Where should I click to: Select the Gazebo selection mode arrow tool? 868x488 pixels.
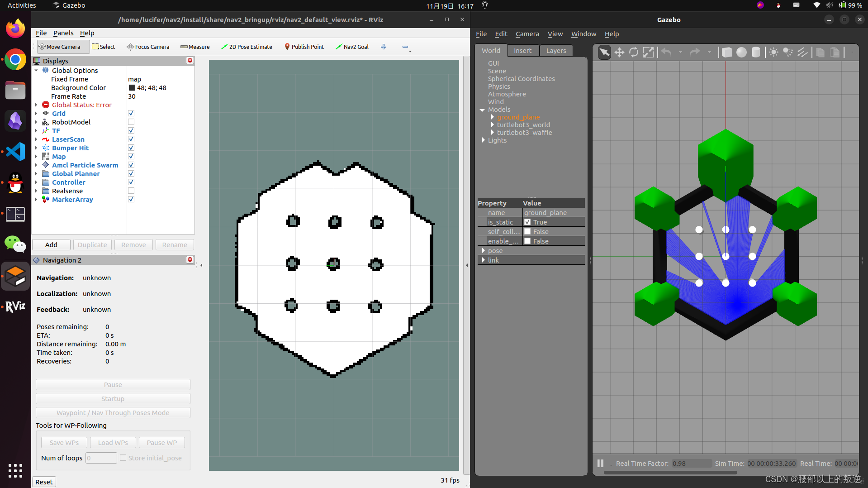pos(604,52)
